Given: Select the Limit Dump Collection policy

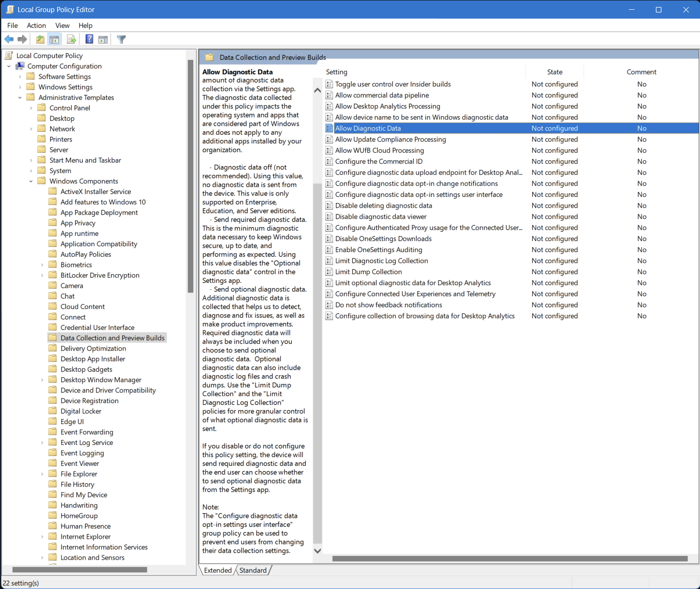Looking at the screenshot, I should point(368,272).
